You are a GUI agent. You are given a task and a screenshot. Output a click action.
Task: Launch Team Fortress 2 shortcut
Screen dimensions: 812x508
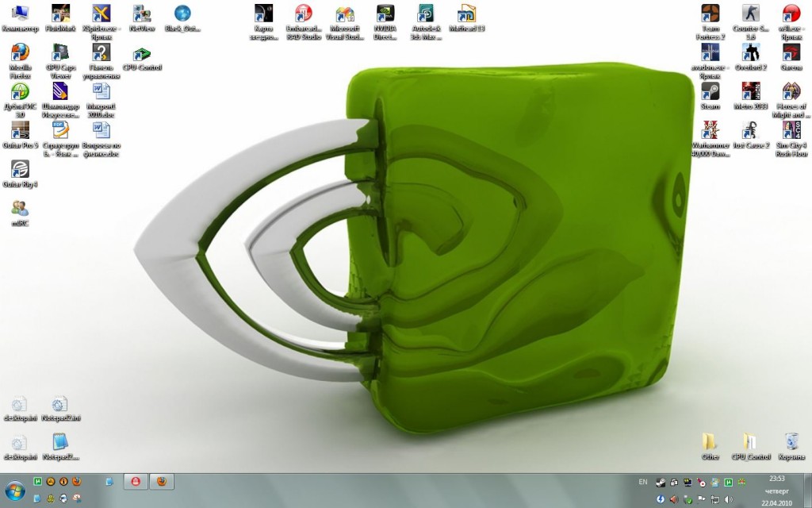(x=710, y=22)
